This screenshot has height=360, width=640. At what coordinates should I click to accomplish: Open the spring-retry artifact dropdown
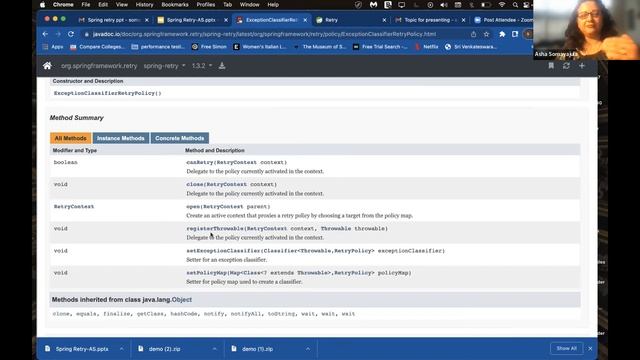click(164, 66)
